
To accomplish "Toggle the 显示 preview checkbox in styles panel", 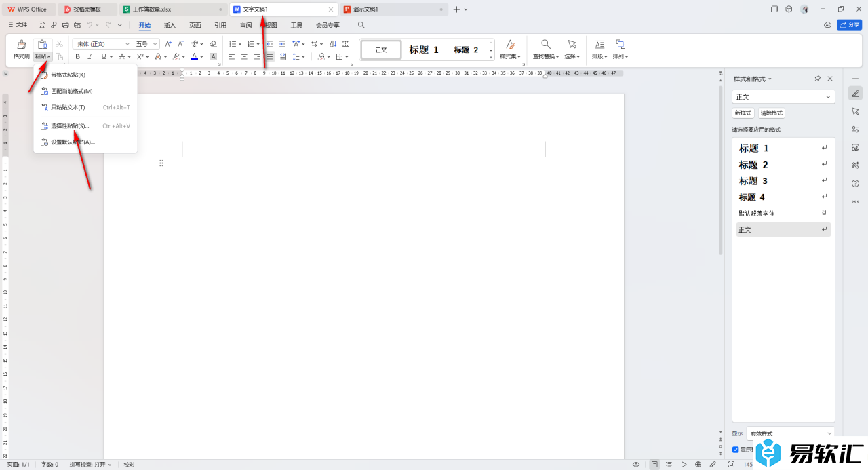I will click(x=736, y=450).
